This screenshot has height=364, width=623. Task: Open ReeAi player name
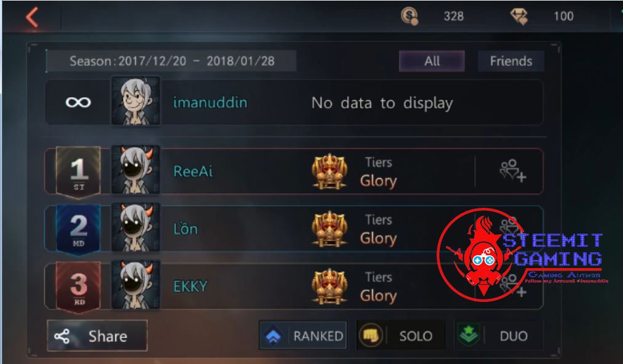pos(193,172)
